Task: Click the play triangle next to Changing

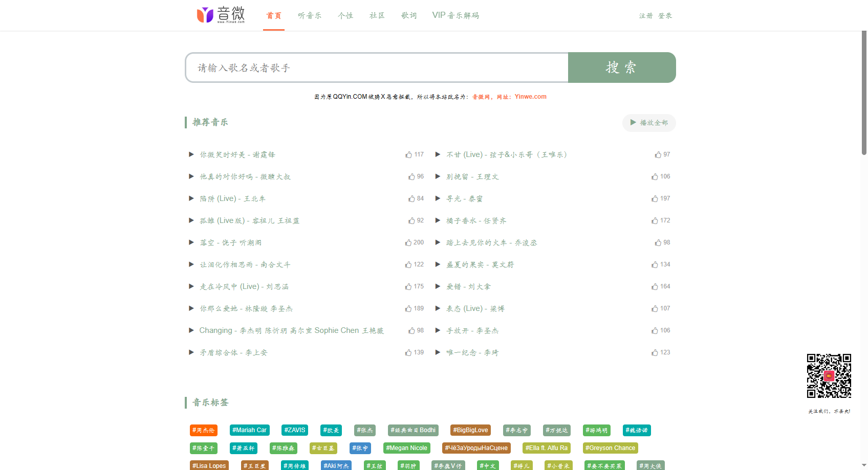Action: 191,330
